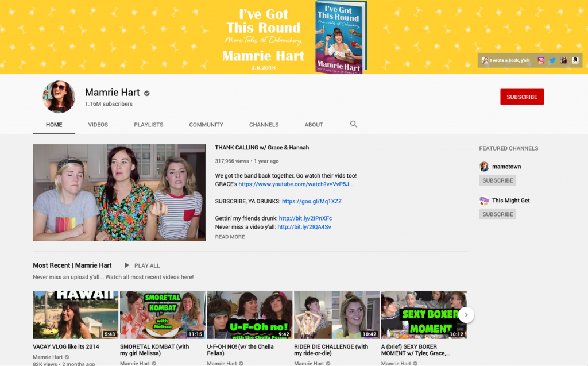Click the A (brief) SEXY BOXER MOMENT title
The width and height of the screenshot is (588, 366).
click(416, 350)
